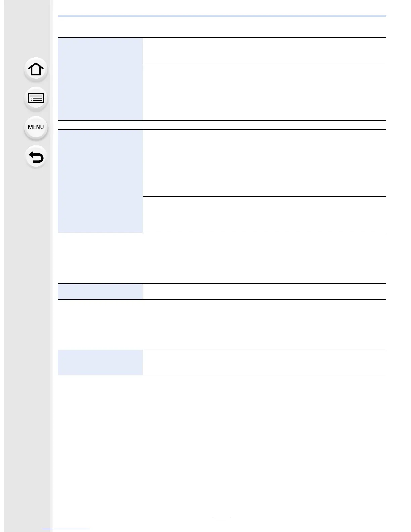
Task: Click blank text area between second and third tables
Action: click(x=222, y=258)
